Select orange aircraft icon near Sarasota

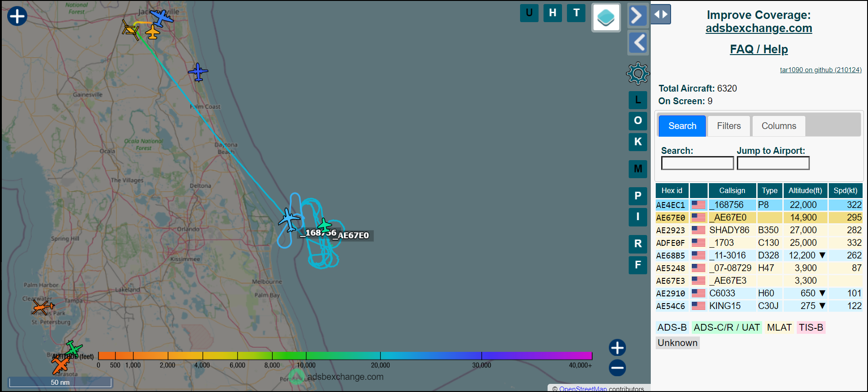(60, 365)
